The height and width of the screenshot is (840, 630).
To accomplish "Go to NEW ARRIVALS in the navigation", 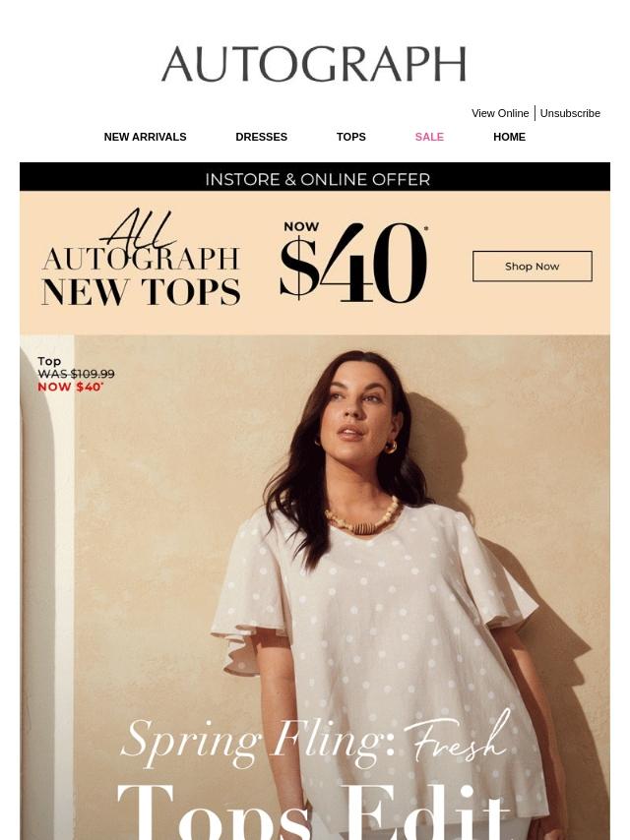I will tap(146, 137).
